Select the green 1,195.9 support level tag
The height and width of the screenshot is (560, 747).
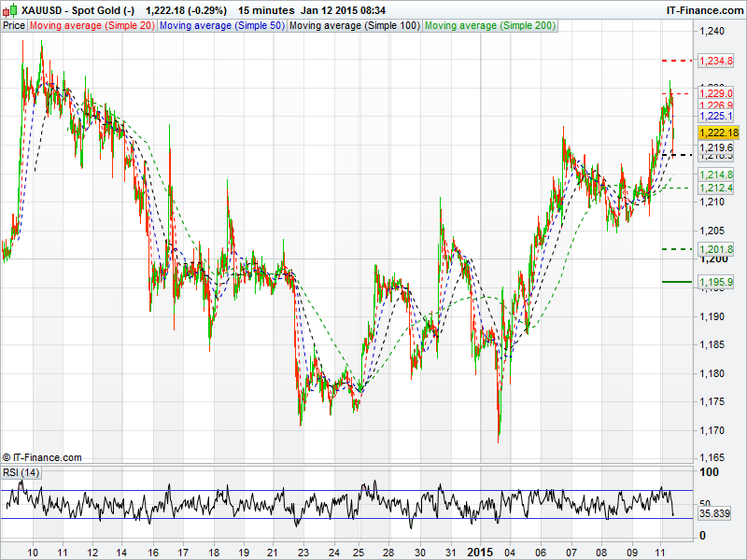tap(716, 282)
